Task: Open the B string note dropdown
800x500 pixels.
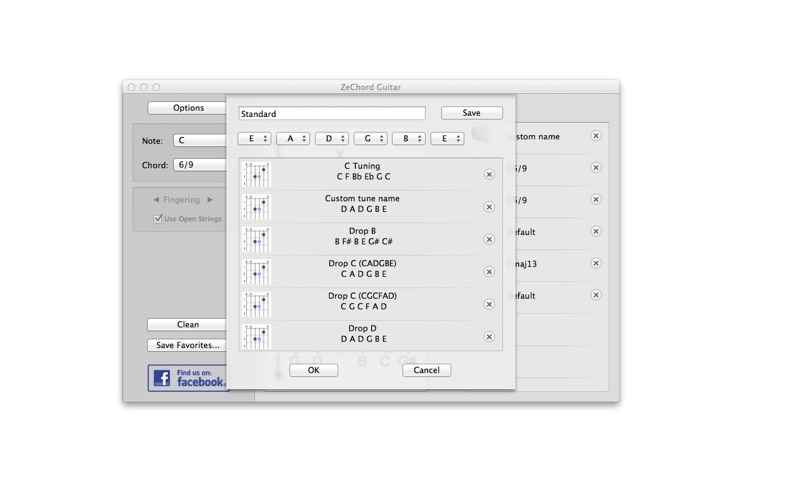Action: click(409, 138)
